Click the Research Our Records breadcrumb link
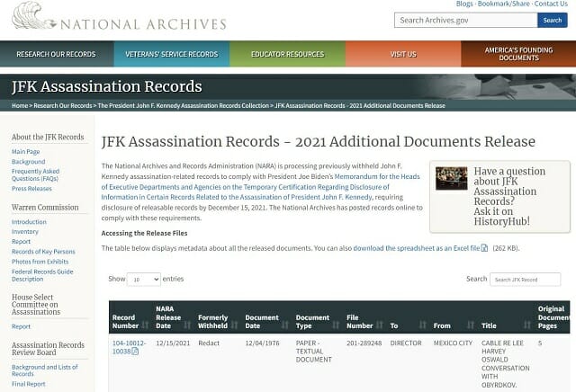The width and height of the screenshot is (576, 392). click(63, 106)
